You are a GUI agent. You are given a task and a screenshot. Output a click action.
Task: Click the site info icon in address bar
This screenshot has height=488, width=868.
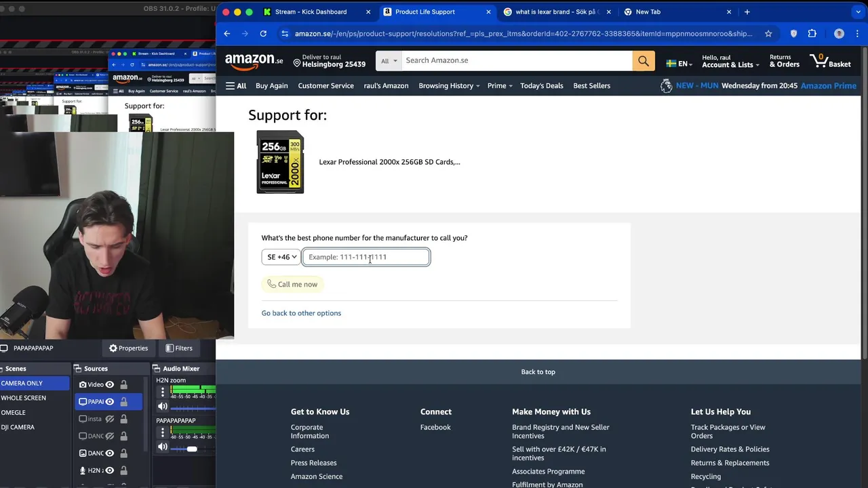pos(285,33)
